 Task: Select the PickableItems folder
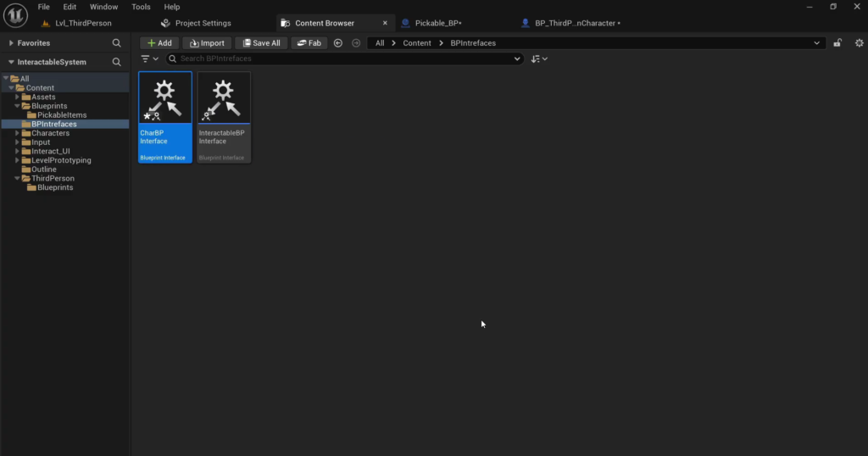point(61,115)
